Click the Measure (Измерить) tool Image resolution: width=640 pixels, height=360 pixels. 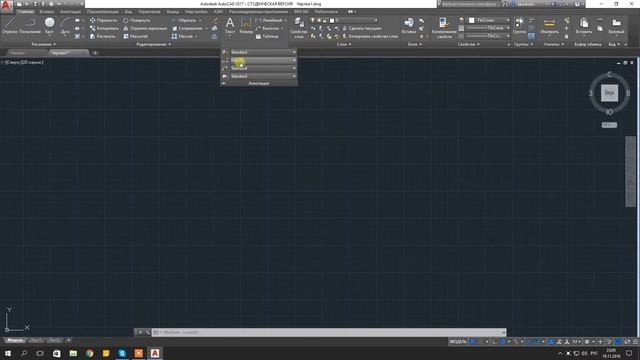click(x=549, y=26)
